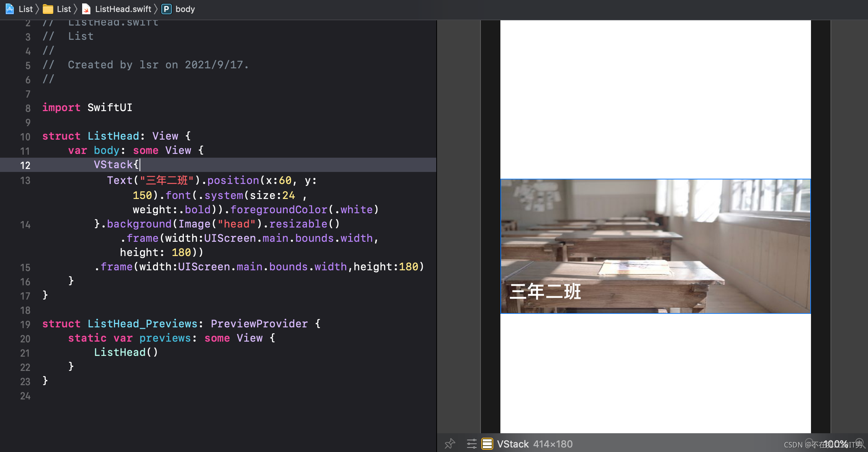Image resolution: width=868 pixels, height=452 pixels.
Task: Click the 三年二班 text in preview
Action: coord(545,292)
